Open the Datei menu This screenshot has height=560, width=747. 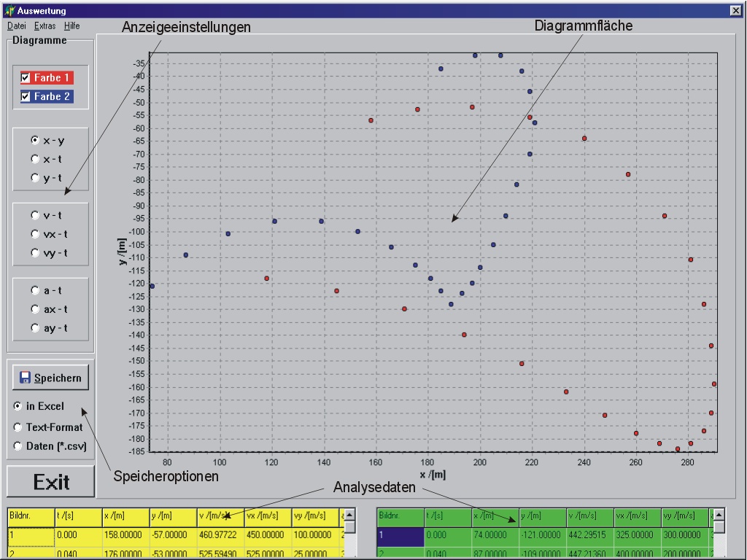(16, 26)
